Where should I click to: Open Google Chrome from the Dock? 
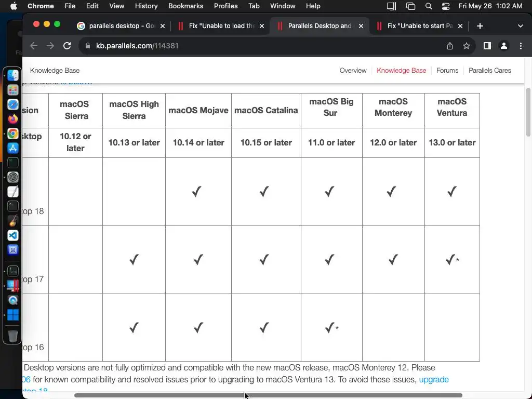(13, 134)
